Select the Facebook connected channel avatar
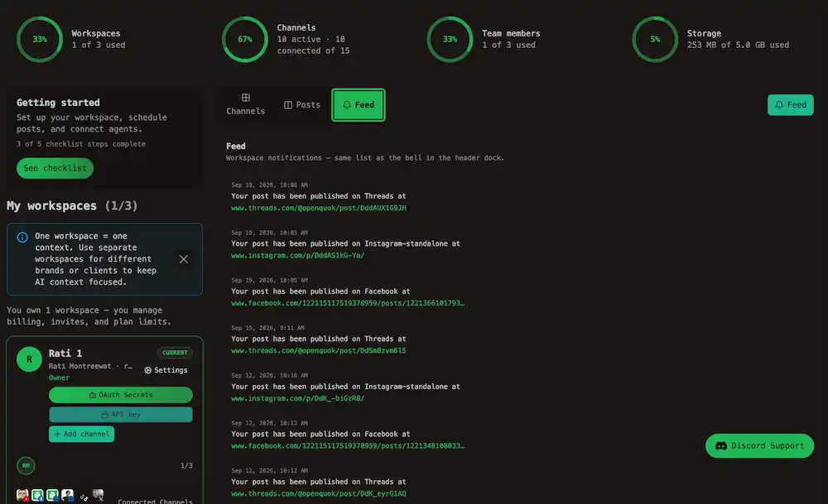 pyautogui.click(x=37, y=495)
